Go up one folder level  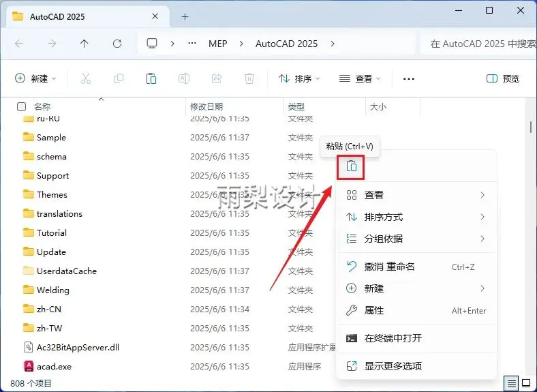(85, 44)
